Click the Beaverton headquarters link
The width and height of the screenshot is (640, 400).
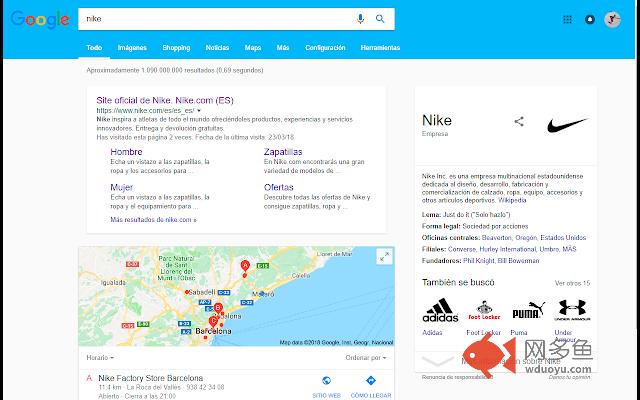coord(496,238)
